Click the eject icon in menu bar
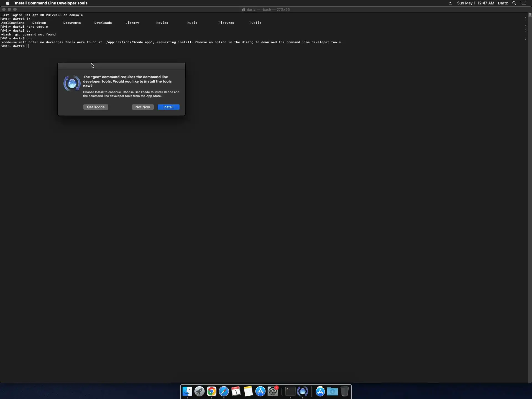This screenshot has width=532, height=399. pos(450,3)
